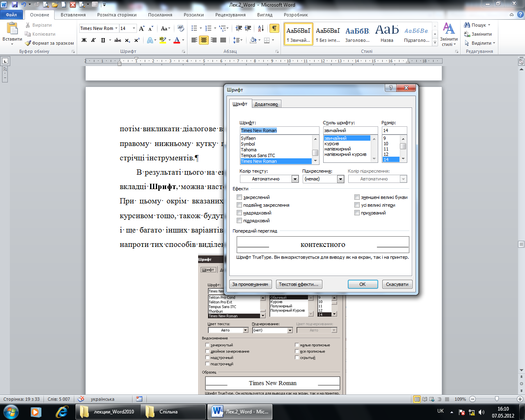This screenshot has width=525, height=420.
Task: Open line spacing dropdown
Action: coord(237,40)
